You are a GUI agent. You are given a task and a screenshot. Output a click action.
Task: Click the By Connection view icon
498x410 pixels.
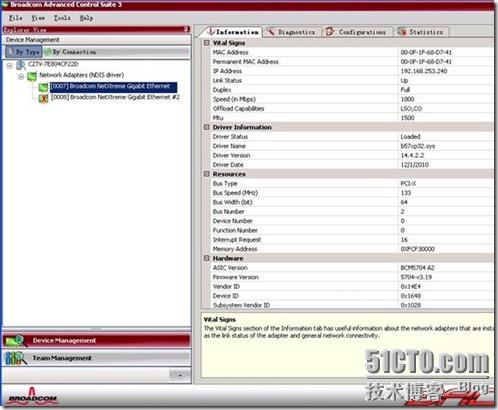coord(48,52)
